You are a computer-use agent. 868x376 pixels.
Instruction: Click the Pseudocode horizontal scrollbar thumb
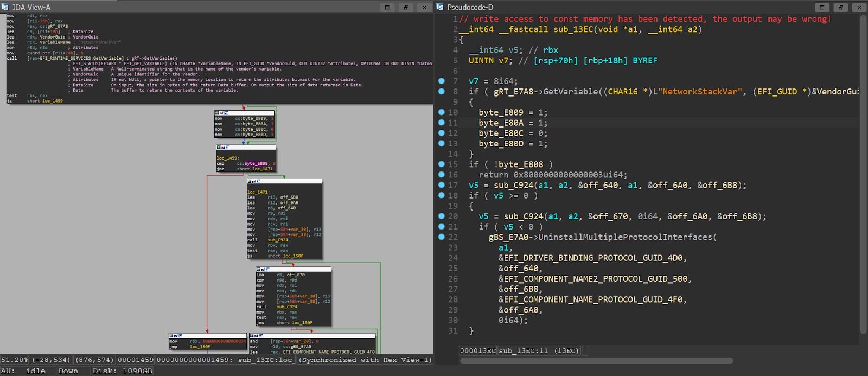pos(596,360)
